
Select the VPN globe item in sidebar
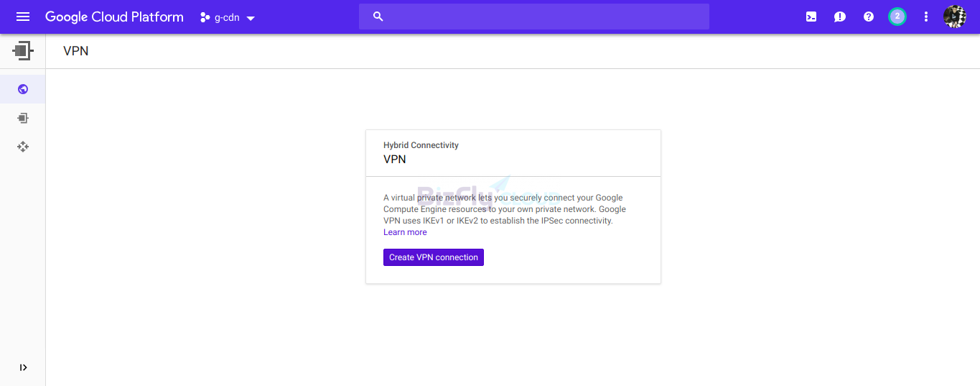click(23, 89)
